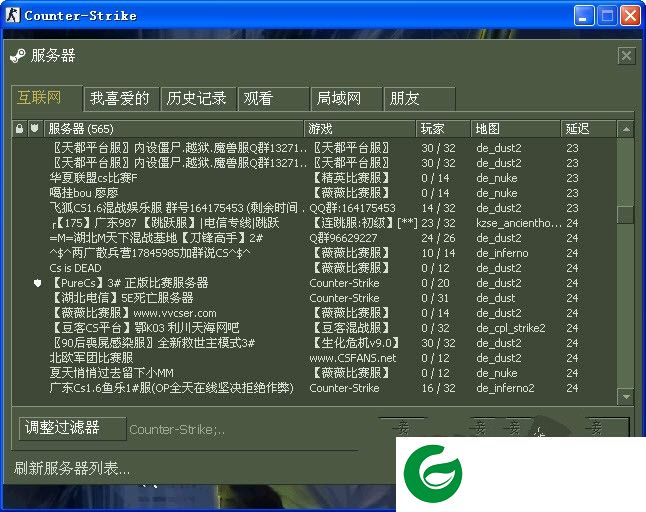Sort by 地图 column header
The width and height of the screenshot is (646, 512).
coord(515,129)
